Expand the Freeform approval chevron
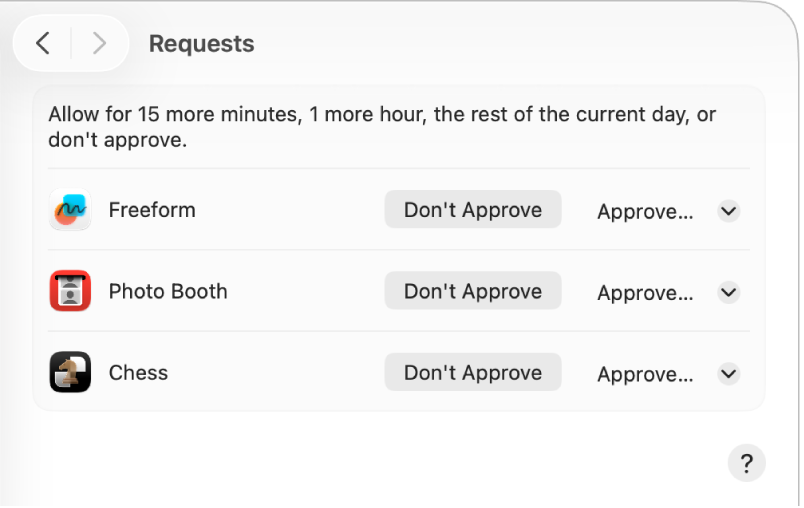This screenshot has height=508, width=804. click(x=729, y=211)
